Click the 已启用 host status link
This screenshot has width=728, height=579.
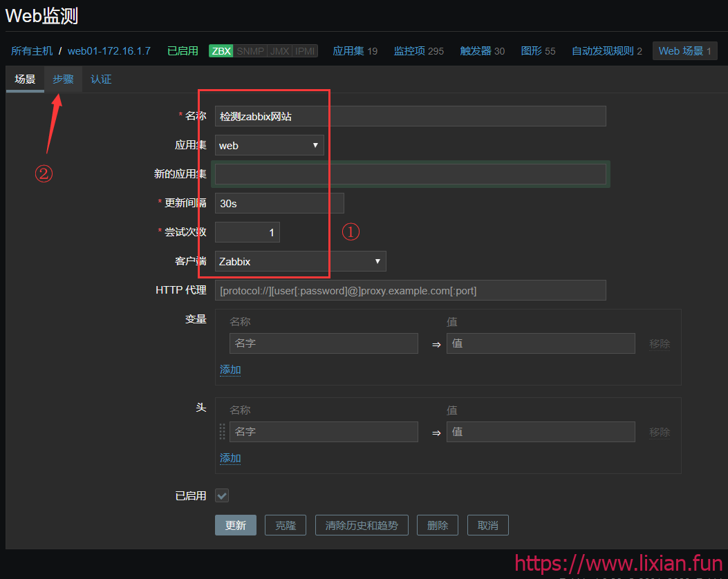coord(183,51)
